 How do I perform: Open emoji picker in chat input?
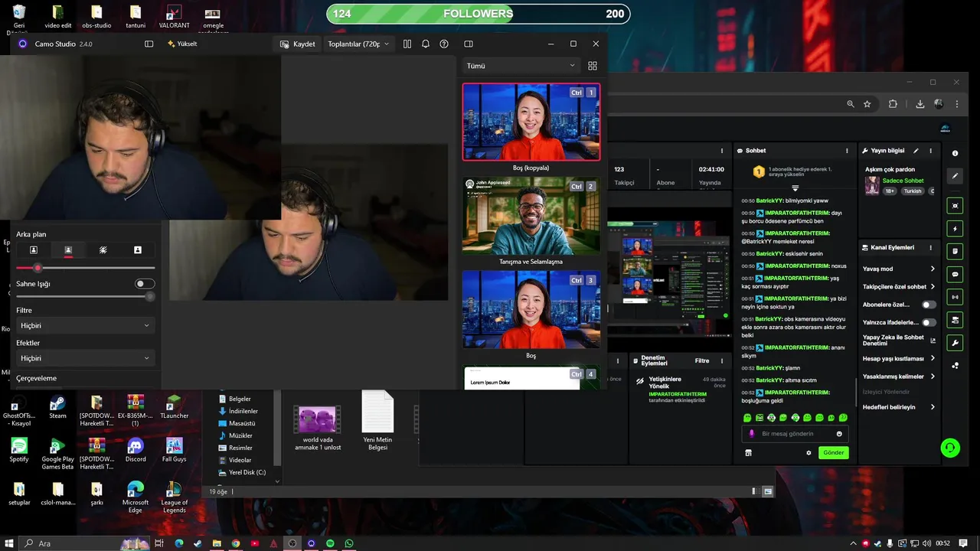839,434
